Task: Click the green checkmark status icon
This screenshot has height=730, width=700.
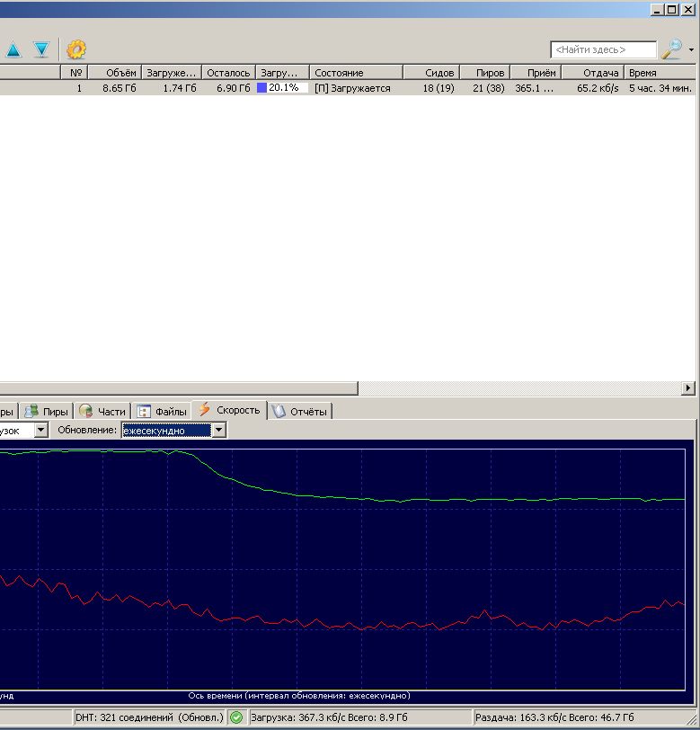Action: 236,717
